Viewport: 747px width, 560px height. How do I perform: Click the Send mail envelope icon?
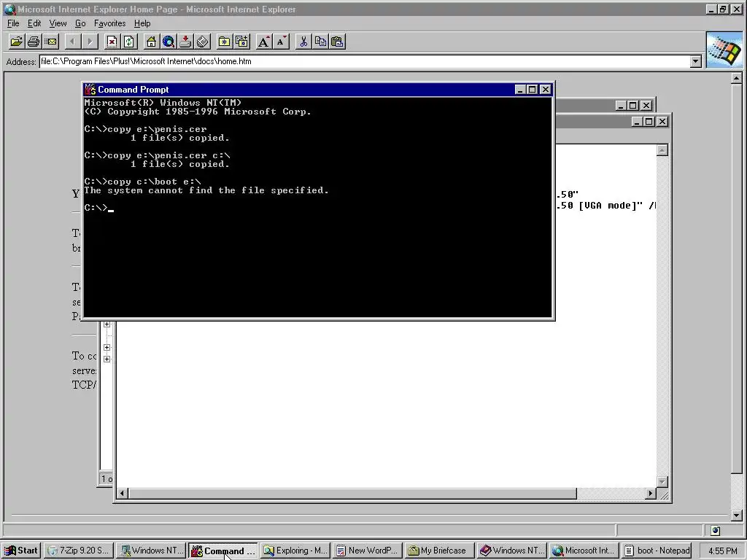pyautogui.click(x=50, y=42)
